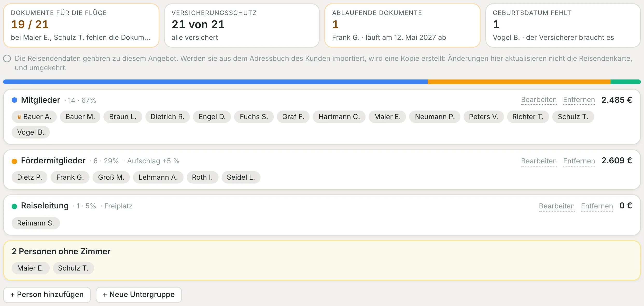Select the Frank G. traveler chip
The width and height of the screenshot is (644, 306).
70,177
